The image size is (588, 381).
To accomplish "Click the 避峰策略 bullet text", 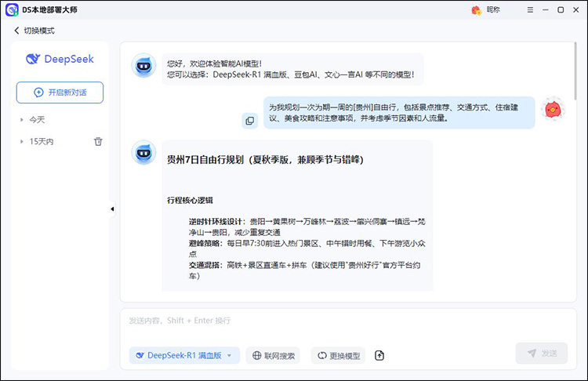I will point(307,249).
